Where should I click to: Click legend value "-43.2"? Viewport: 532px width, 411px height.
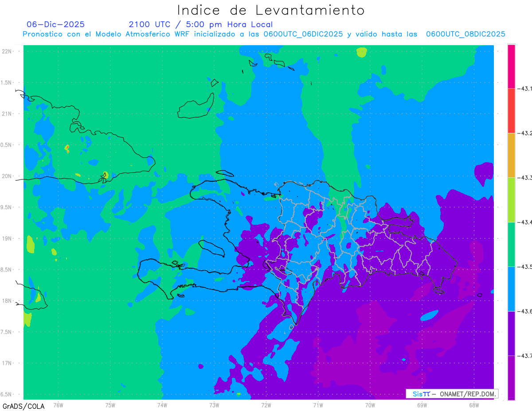524,133
